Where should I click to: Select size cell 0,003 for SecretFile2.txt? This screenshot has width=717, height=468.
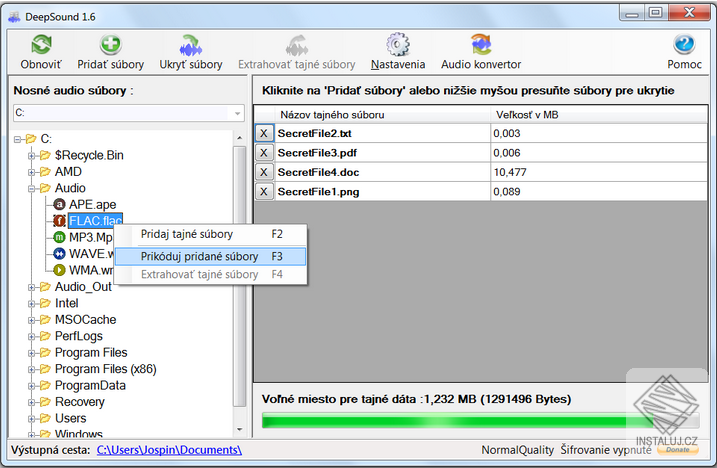coord(599,134)
